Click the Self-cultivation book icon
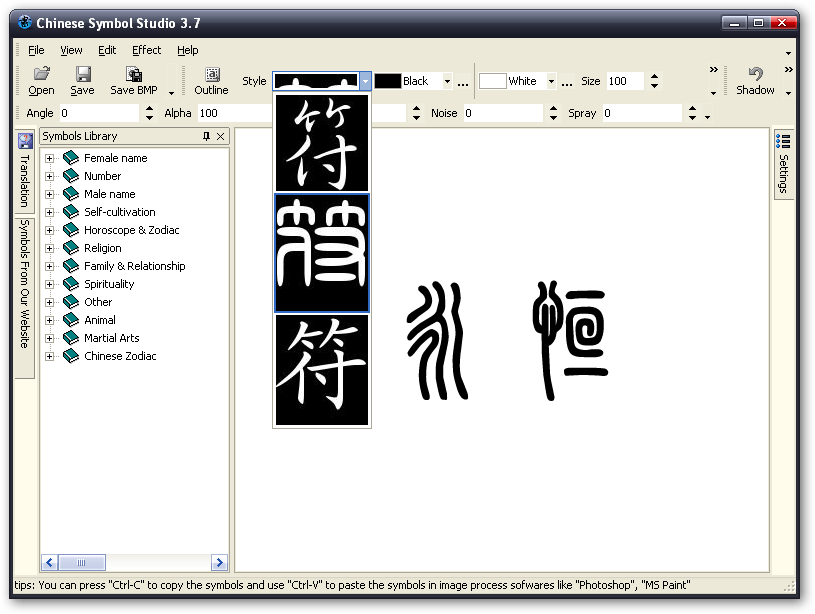The image size is (815, 614). coord(71,212)
